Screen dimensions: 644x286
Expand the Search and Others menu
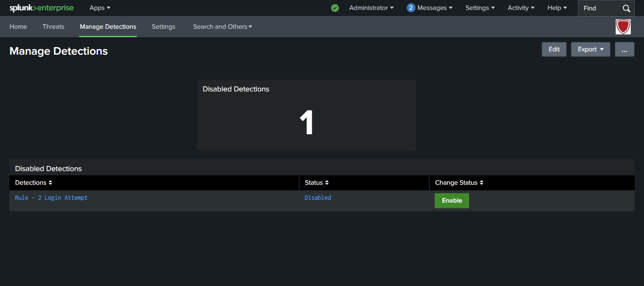[223, 27]
